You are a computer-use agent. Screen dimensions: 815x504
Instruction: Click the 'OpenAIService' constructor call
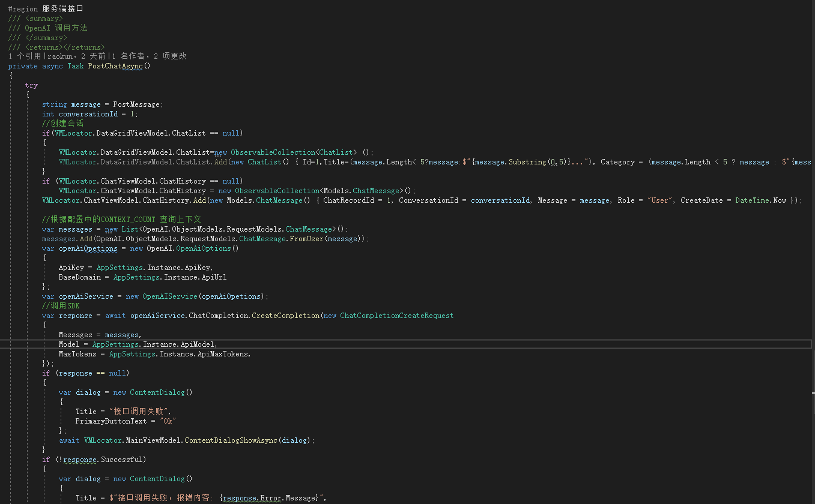[x=169, y=296]
